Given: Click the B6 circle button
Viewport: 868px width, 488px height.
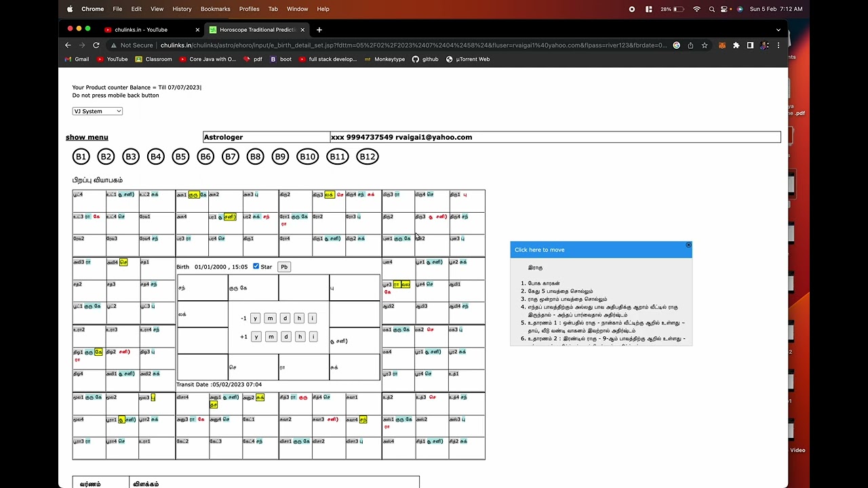Looking at the screenshot, I should tap(205, 157).
